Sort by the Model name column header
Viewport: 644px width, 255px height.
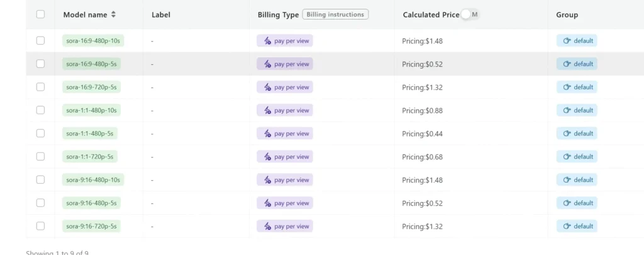pyautogui.click(x=86, y=14)
